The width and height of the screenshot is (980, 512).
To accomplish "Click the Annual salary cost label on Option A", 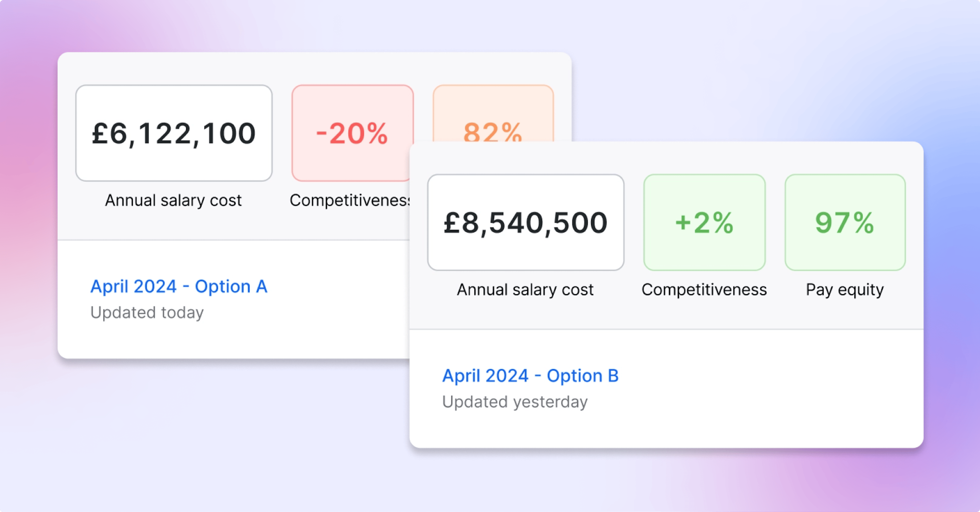I will (173, 201).
